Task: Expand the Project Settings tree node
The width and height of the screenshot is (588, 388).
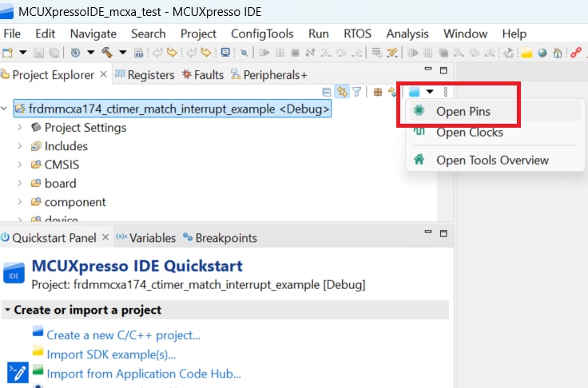Action: (x=20, y=128)
